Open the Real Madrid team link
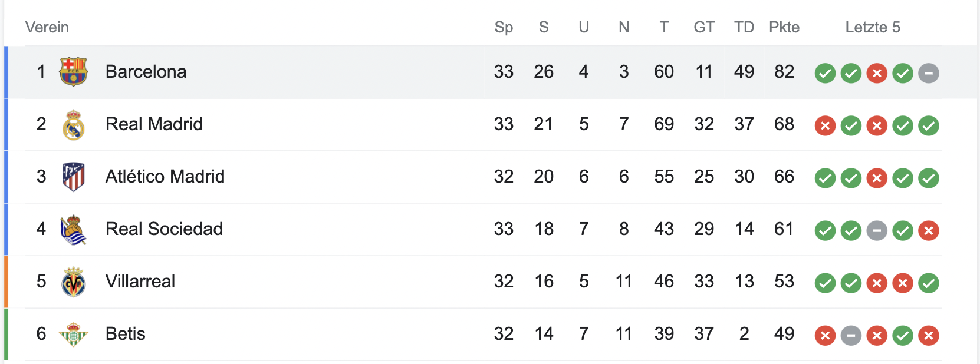The image size is (980, 364). tap(154, 124)
